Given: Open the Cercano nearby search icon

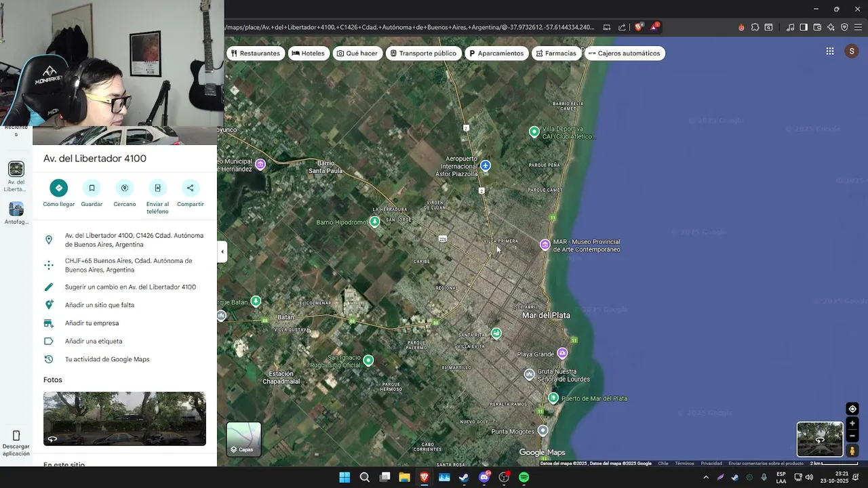Looking at the screenshot, I should pyautogui.click(x=124, y=188).
